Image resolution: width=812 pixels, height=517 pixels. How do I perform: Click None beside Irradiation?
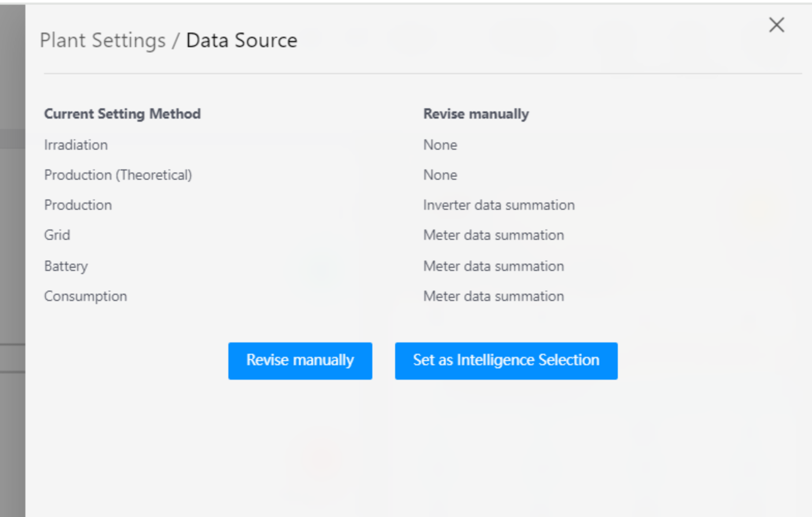tap(440, 145)
